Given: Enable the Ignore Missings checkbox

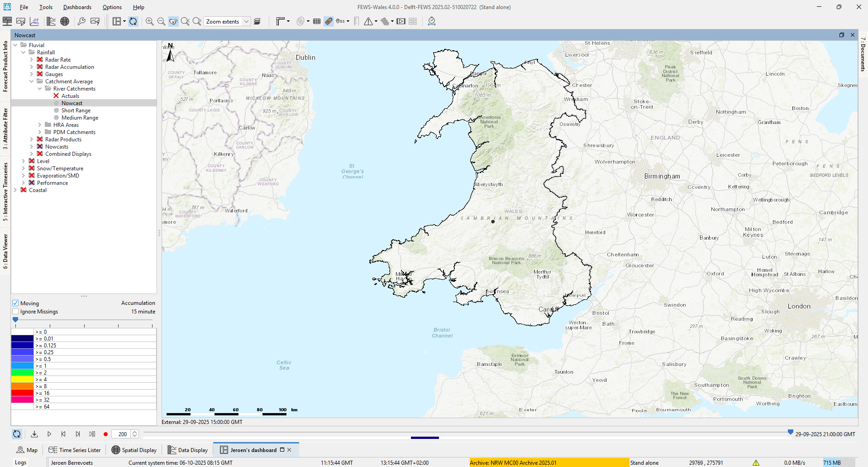Looking at the screenshot, I should pos(16,312).
